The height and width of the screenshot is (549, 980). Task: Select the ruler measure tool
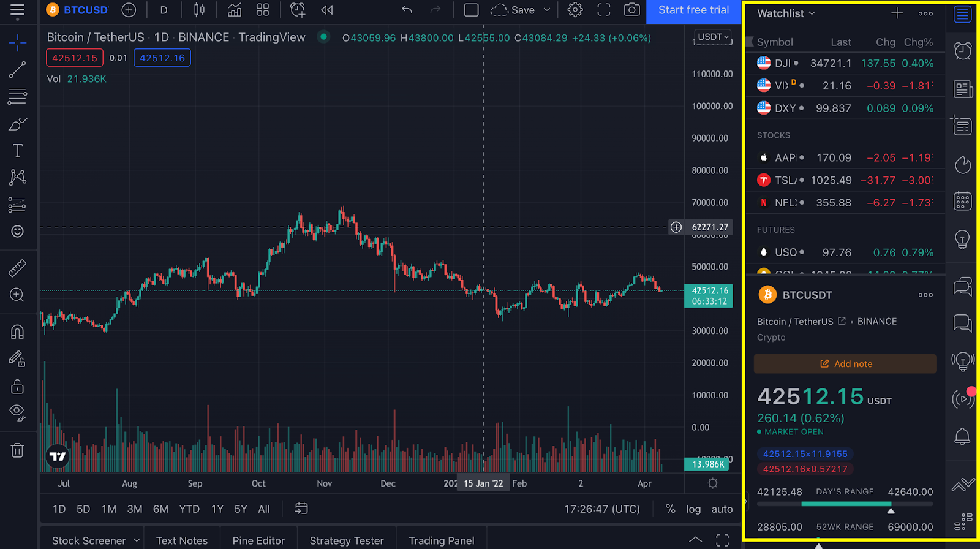coord(17,268)
